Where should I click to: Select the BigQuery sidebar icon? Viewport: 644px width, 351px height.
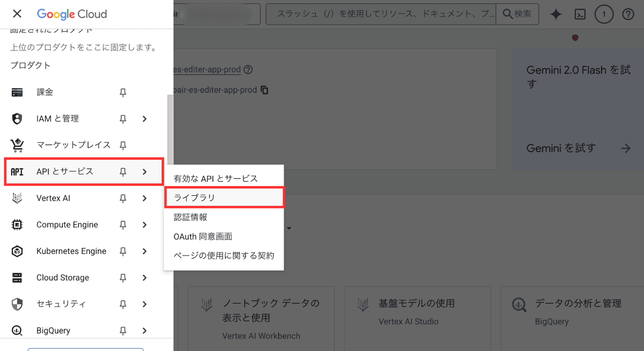[17, 330]
